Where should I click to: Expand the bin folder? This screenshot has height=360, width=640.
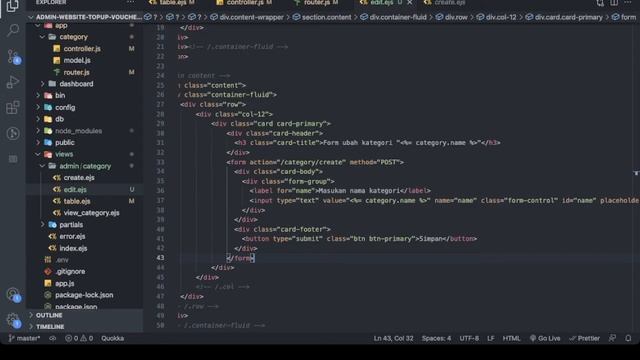click(60, 96)
